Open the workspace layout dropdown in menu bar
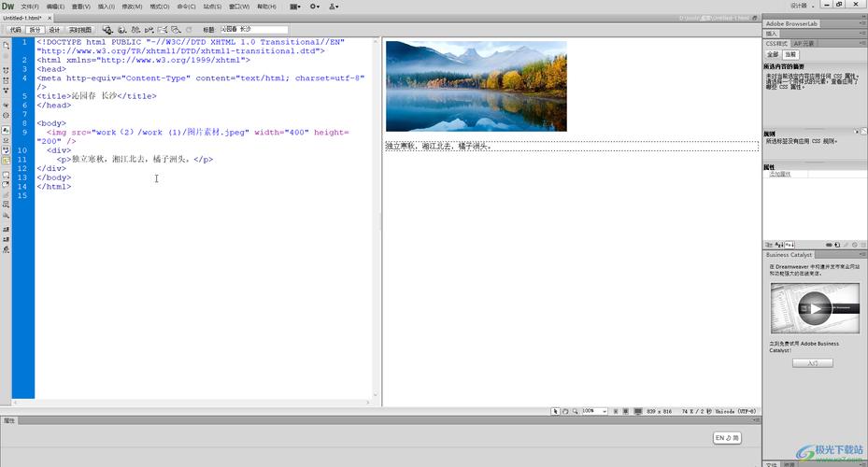The image size is (868, 467). [296, 7]
